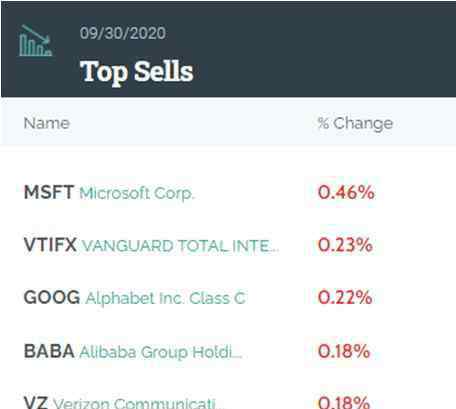Viewport: 456px width, 409px height.
Task: Click the GOOG ticker symbol
Action: [x=52, y=297]
